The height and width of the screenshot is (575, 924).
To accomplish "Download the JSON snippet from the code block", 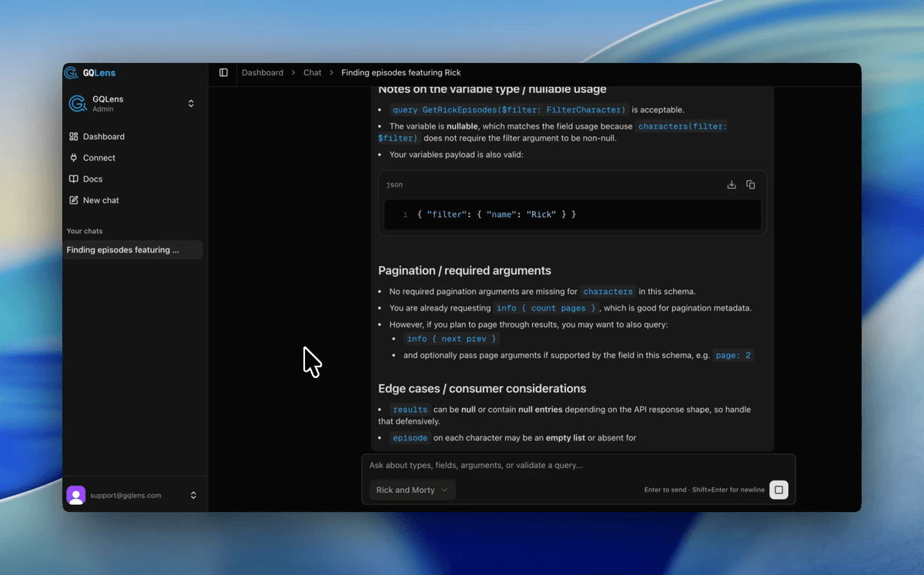I will click(x=731, y=184).
